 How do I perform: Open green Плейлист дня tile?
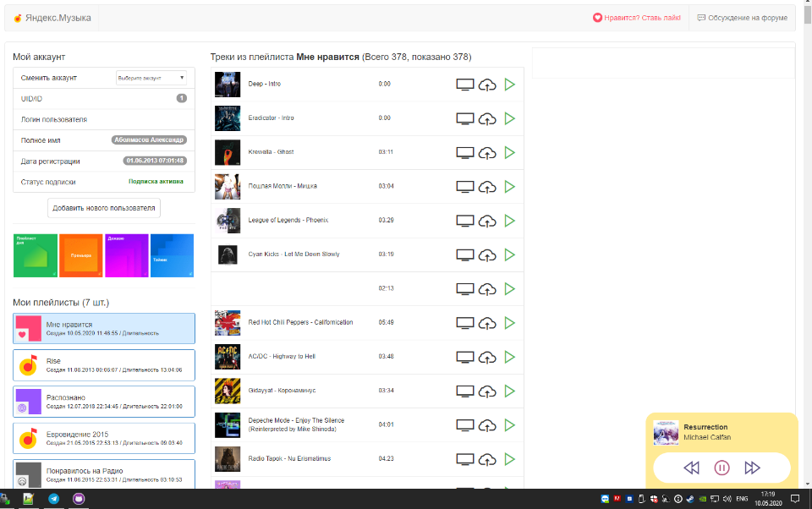click(36, 255)
